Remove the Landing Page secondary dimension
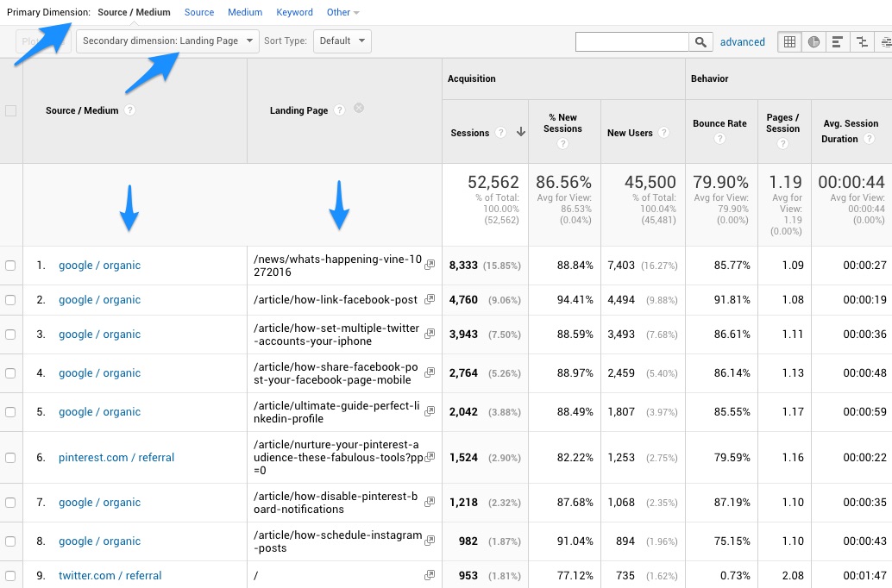The width and height of the screenshot is (892, 588). (x=359, y=109)
